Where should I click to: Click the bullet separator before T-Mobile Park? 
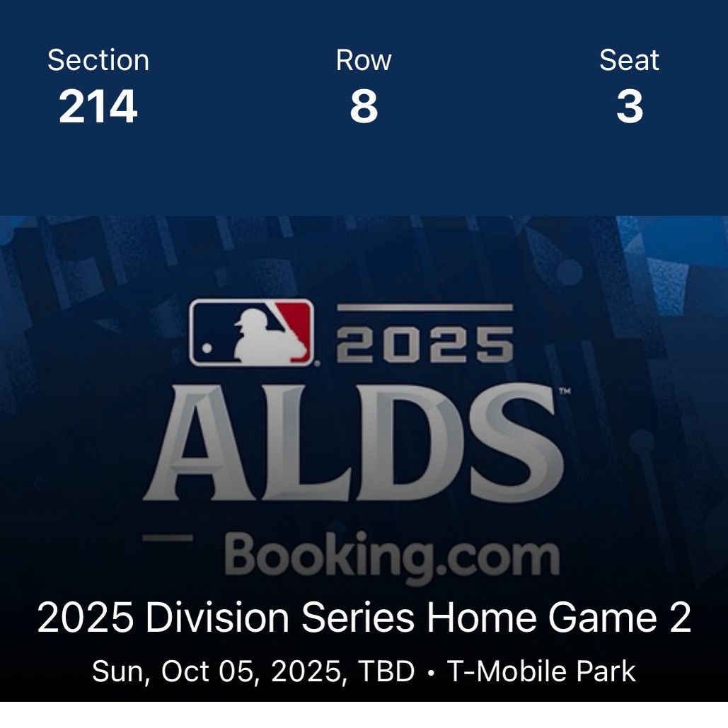coord(431,672)
